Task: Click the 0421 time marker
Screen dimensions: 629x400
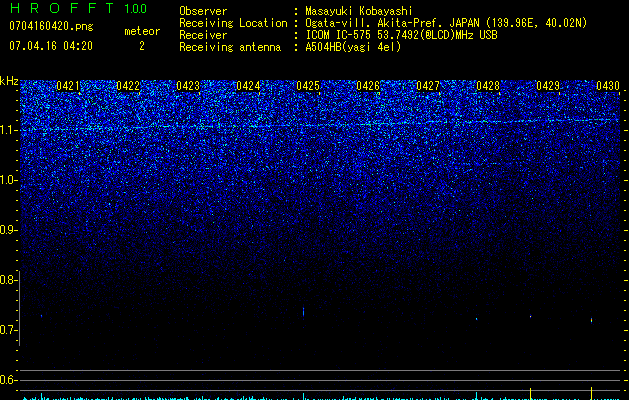Action: coord(68,86)
